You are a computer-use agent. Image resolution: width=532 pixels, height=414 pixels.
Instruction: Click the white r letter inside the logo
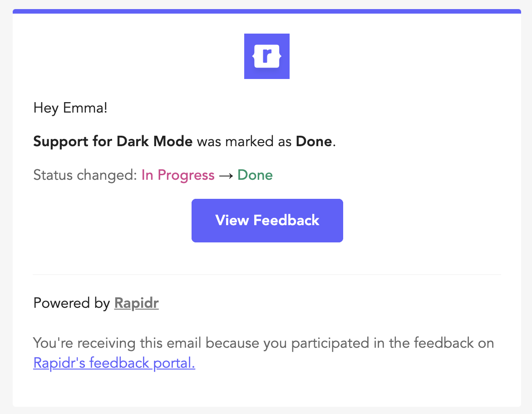(x=267, y=56)
